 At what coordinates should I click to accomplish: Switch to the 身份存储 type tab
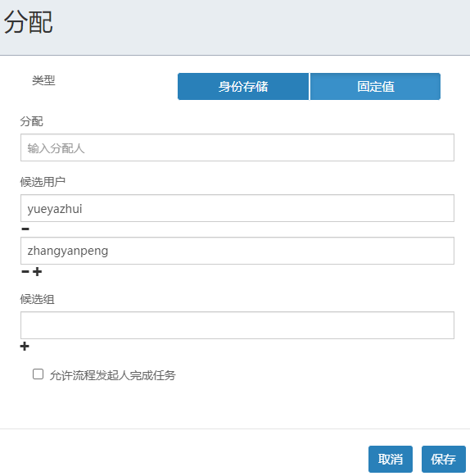243,86
